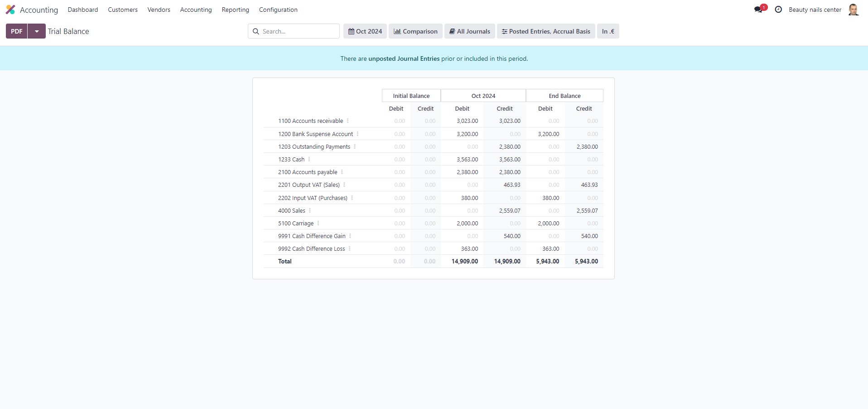Open the Comparison filter menu
This screenshot has height=409, width=868.
click(x=415, y=31)
